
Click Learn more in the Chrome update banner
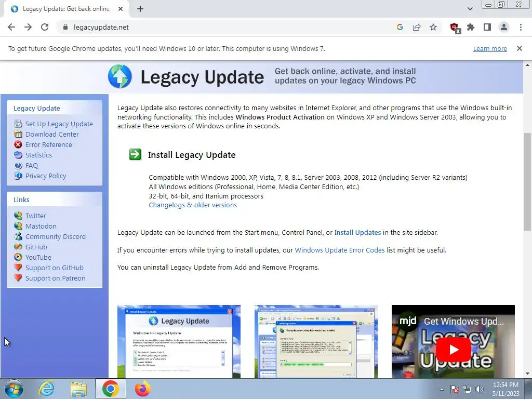[490, 48]
